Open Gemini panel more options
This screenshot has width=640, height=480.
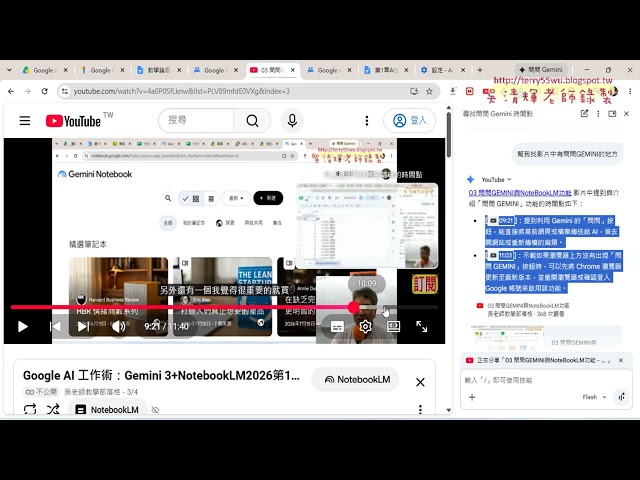point(598,113)
